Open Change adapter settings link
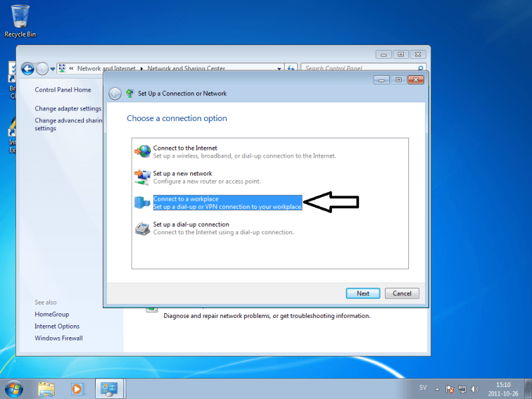The height and width of the screenshot is (399, 532). 68,108
